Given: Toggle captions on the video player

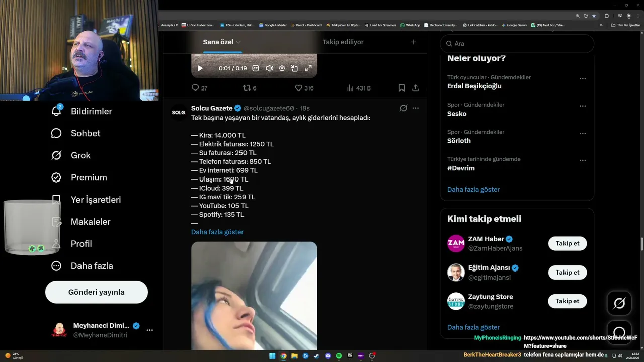Looking at the screenshot, I should pyautogui.click(x=255, y=68).
